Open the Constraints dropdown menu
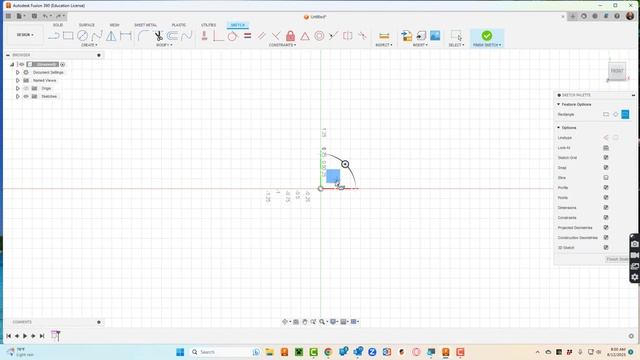This screenshot has width=640, height=360. [282, 45]
